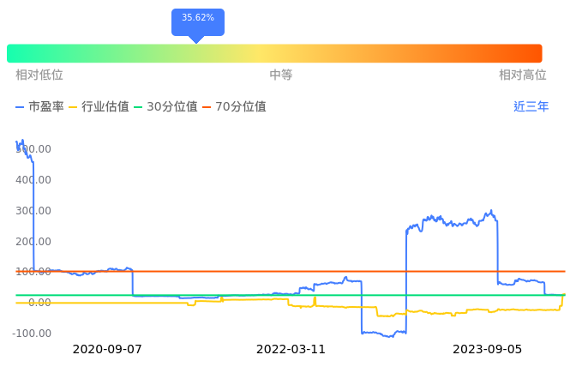Click the 35.62% percentile tooltip marker

click(197, 19)
